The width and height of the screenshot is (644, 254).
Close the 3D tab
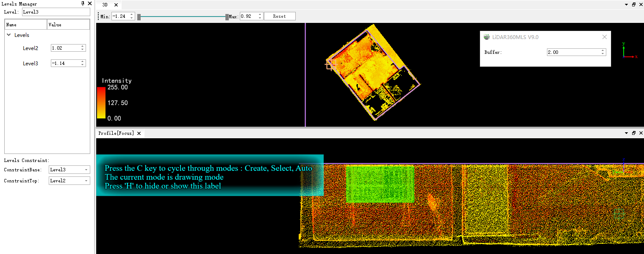coord(116,5)
